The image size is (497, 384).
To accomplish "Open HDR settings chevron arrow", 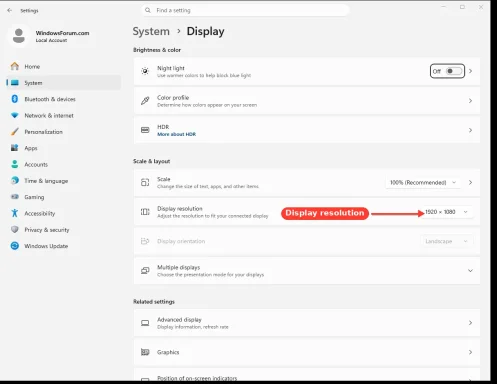I will (x=470, y=130).
